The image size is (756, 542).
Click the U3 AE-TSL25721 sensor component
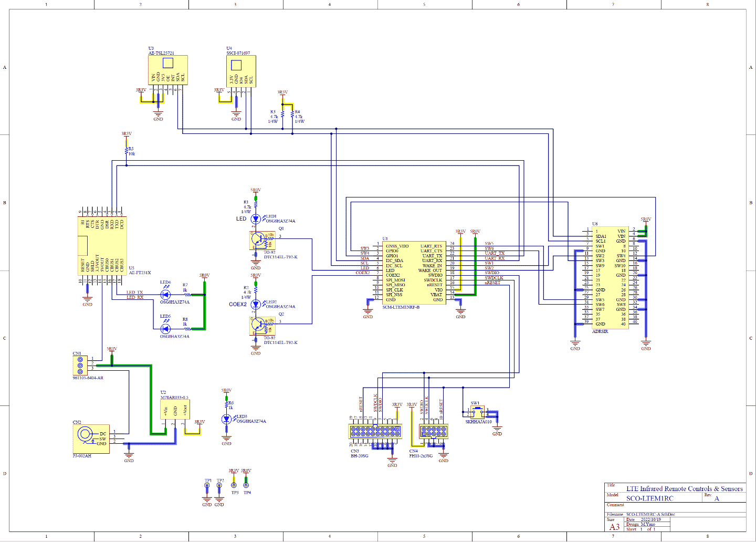click(168, 70)
